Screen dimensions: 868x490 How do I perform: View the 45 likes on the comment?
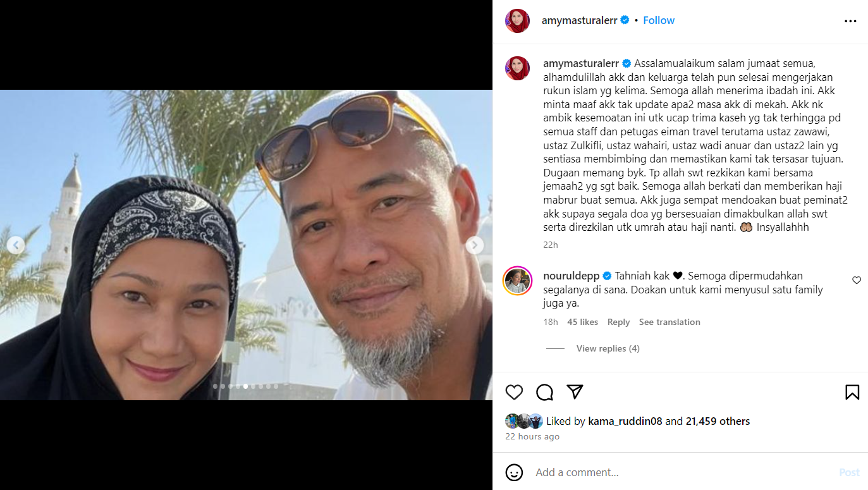pos(582,322)
